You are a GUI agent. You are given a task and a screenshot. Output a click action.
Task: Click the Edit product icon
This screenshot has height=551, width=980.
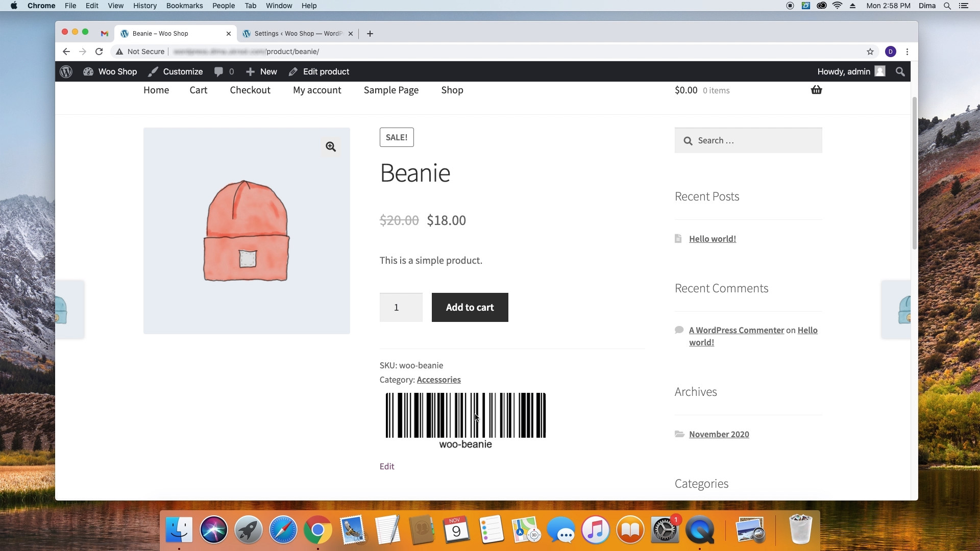[293, 71]
